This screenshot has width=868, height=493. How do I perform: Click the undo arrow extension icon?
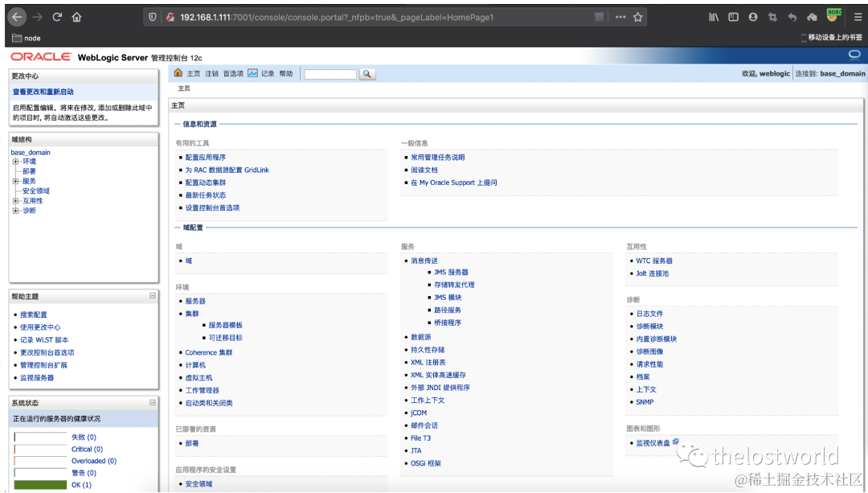792,17
